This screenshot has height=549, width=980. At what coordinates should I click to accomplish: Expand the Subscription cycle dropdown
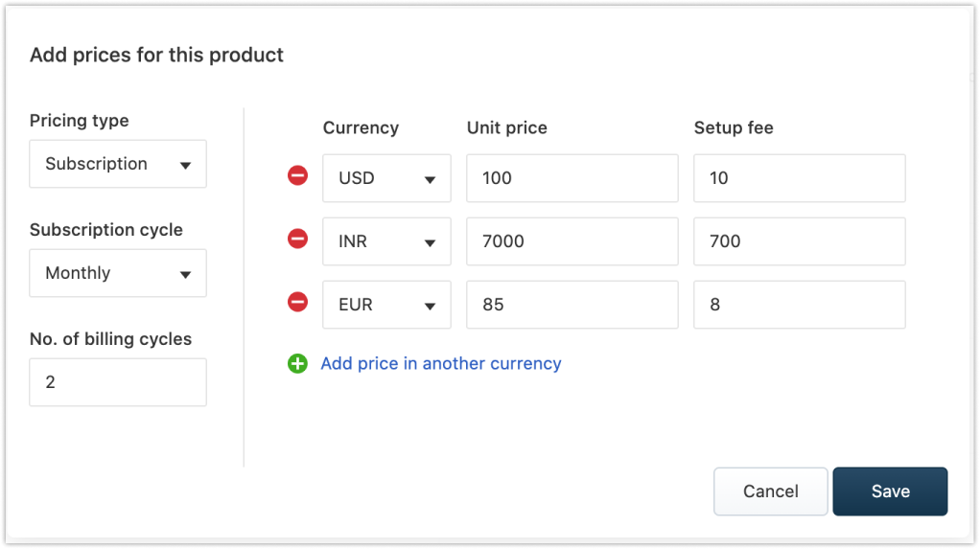118,273
